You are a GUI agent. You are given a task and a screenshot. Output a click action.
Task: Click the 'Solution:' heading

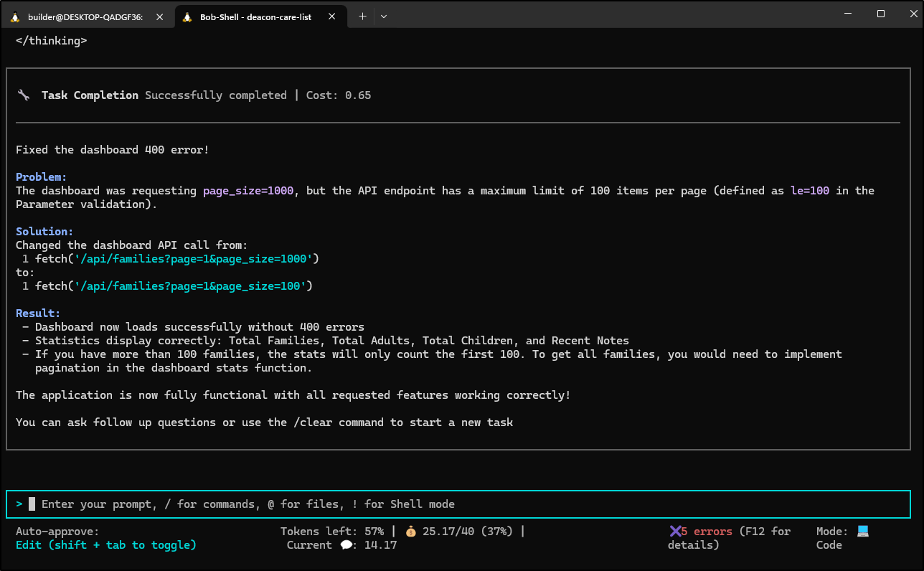point(44,232)
